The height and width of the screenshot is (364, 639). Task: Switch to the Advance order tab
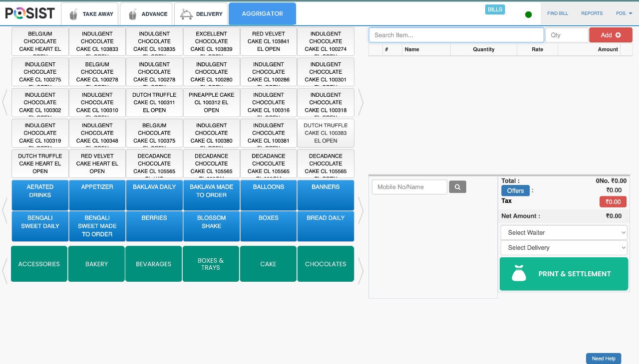coord(146,14)
